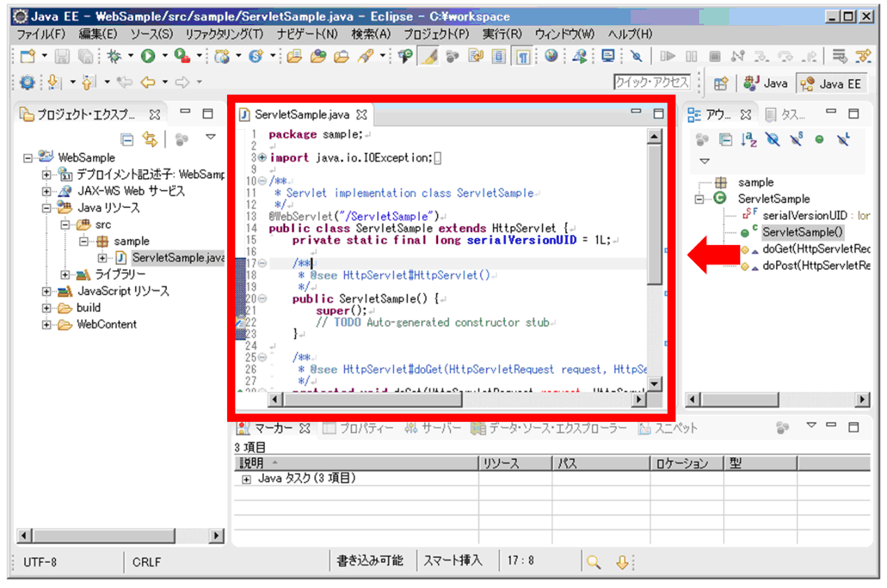887x588 pixels.
Task: Collapse the src folder node
Action: tap(64, 225)
